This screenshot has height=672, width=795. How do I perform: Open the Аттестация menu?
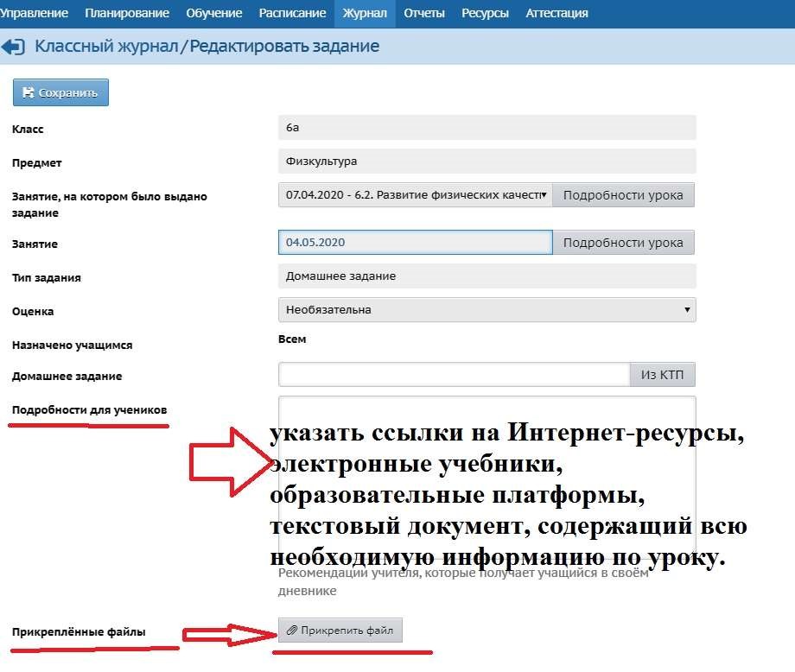556,13
